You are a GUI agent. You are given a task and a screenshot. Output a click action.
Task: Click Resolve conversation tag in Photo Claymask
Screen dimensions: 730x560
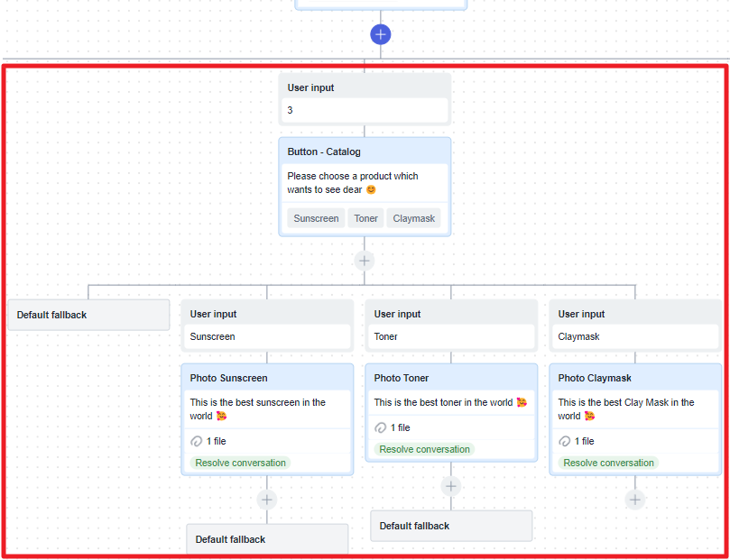click(608, 463)
